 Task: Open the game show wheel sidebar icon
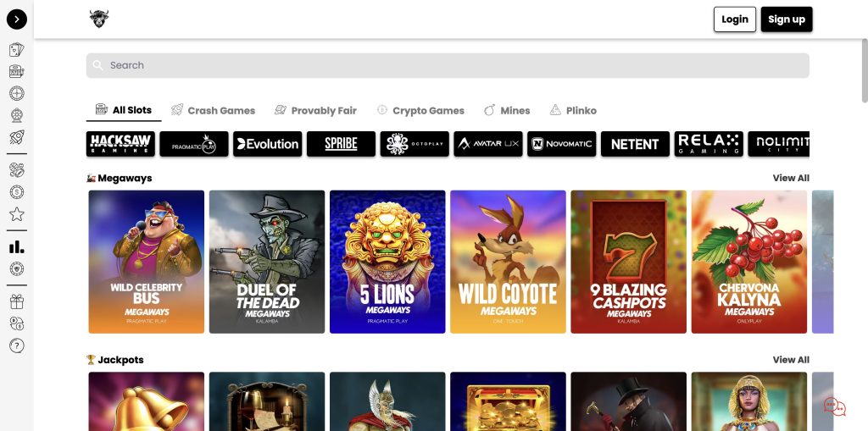pos(17,115)
